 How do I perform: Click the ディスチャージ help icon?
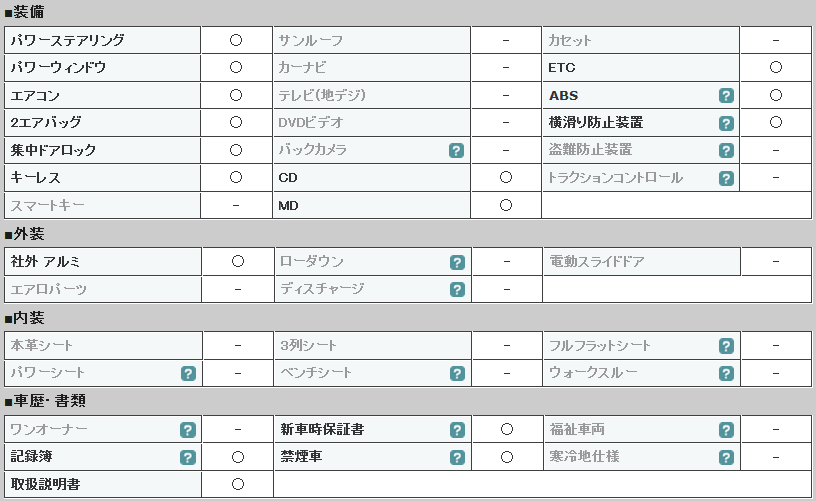coord(457,289)
